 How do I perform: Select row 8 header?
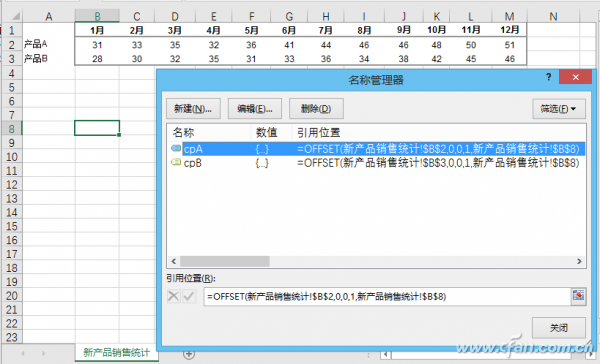tap(11, 129)
